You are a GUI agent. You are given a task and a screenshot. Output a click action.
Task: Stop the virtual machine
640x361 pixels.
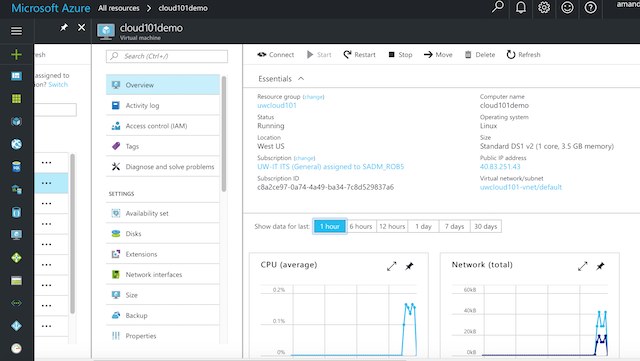coord(400,55)
